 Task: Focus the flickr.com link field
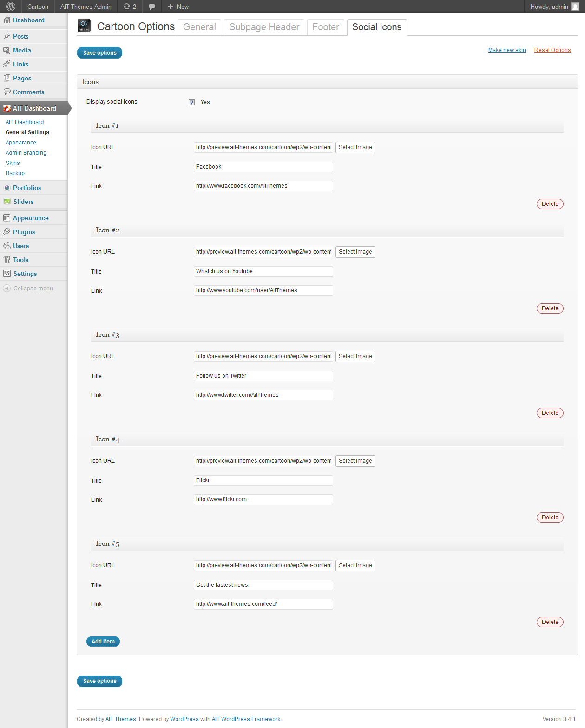tap(263, 499)
